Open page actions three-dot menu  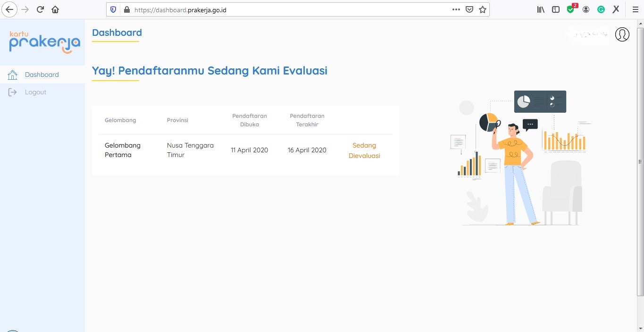pos(456,9)
